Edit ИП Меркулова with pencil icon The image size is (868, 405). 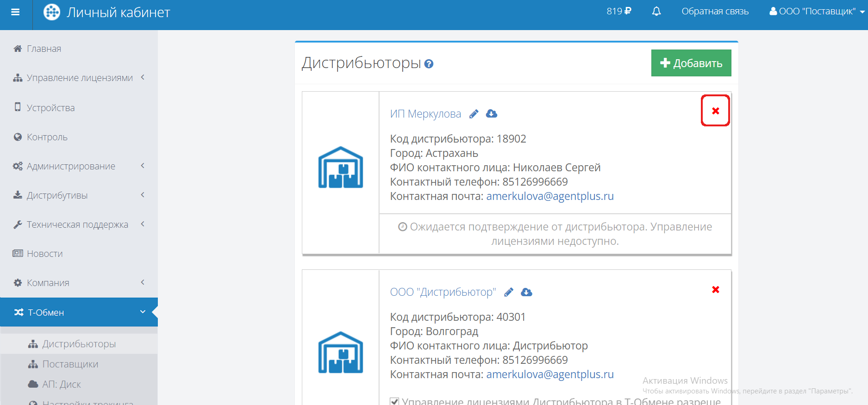[474, 114]
